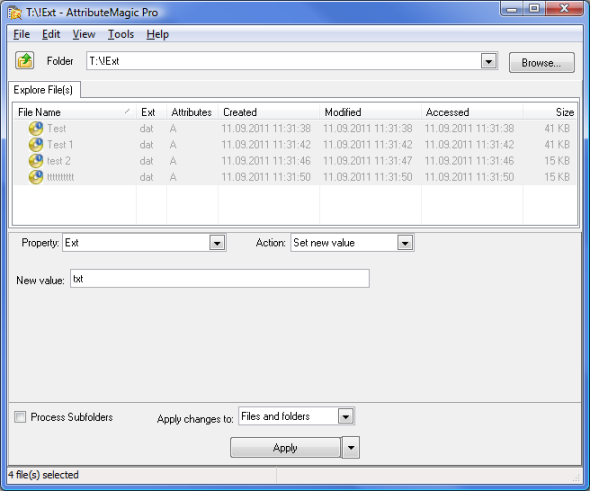Click the AttributeMagic Pro title bar icon
Image resolution: width=590 pixels, height=491 pixels.
pyautogui.click(x=15, y=12)
